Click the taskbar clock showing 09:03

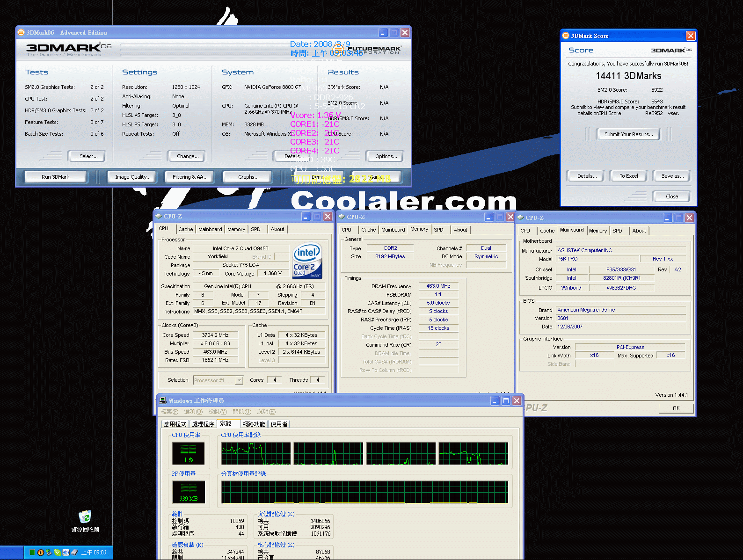point(94,553)
